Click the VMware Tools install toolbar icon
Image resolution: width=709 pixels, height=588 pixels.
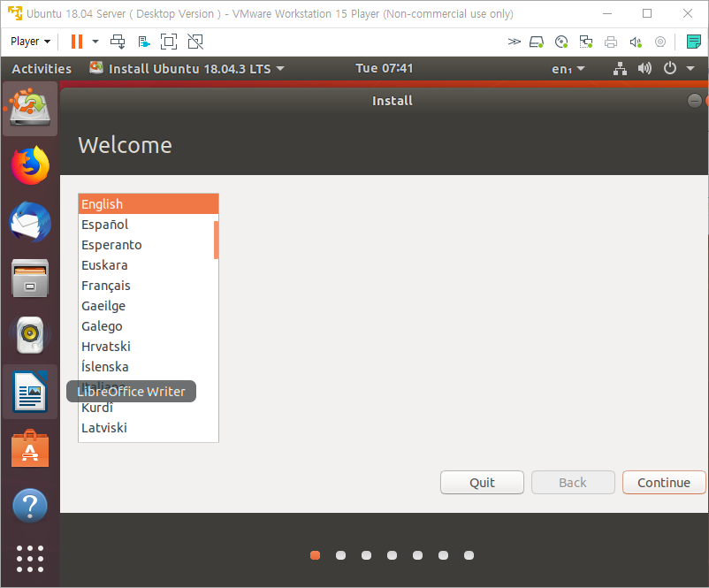pyautogui.click(x=144, y=42)
